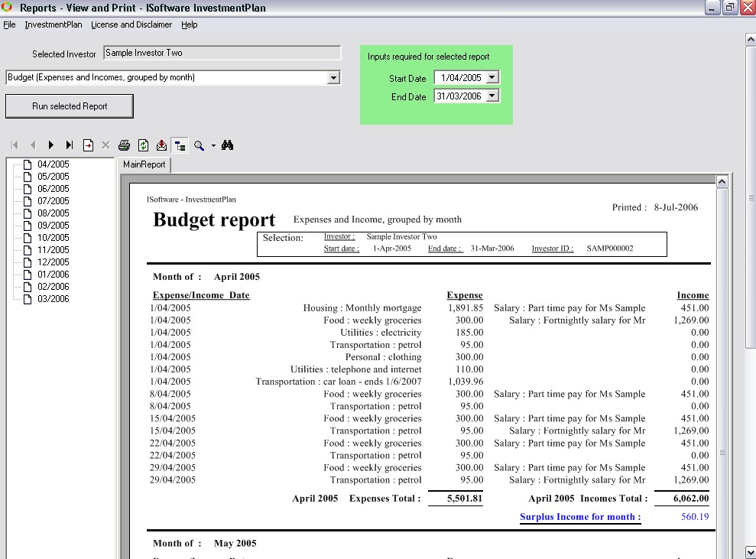Go to the first report page

coord(15,145)
